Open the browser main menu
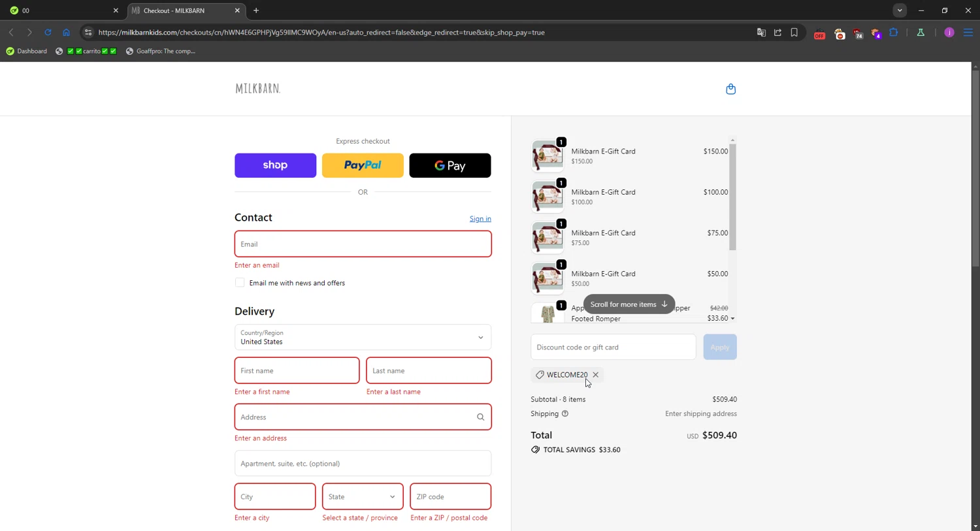This screenshot has width=980, height=531. tap(968, 32)
